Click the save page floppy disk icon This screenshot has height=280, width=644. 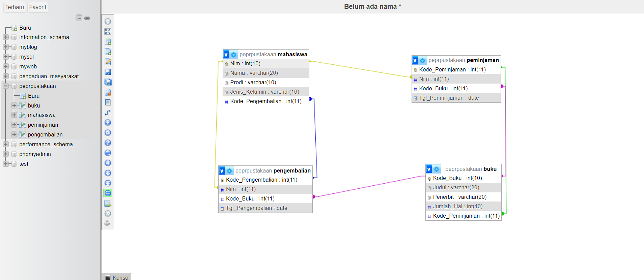(x=108, y=72)
